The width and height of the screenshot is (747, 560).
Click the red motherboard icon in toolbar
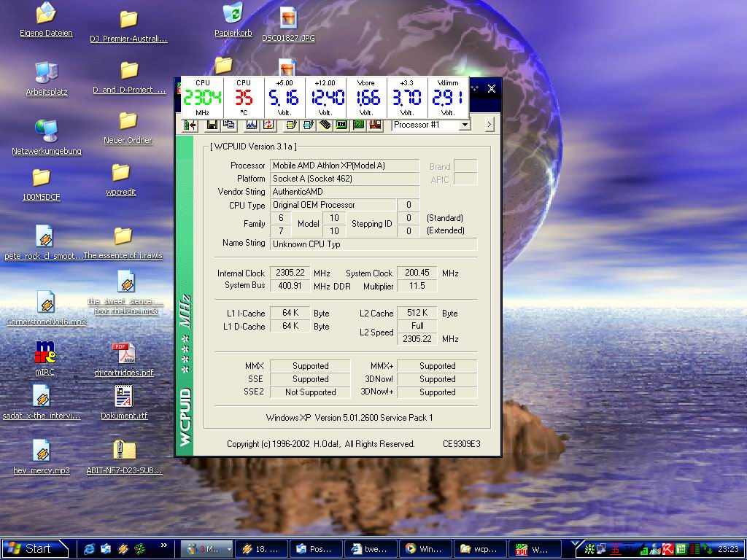coord(375,125)
